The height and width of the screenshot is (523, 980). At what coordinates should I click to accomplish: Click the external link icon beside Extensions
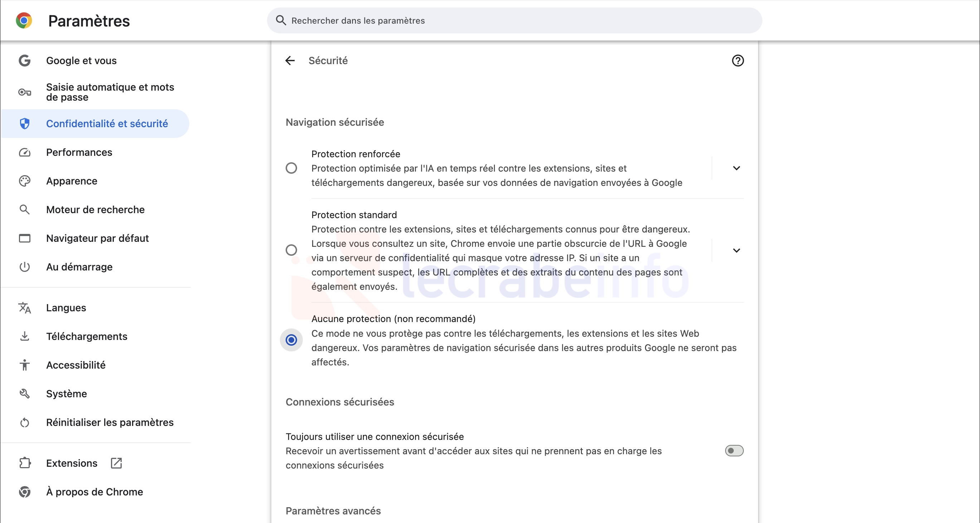click(x=116, y=463)
